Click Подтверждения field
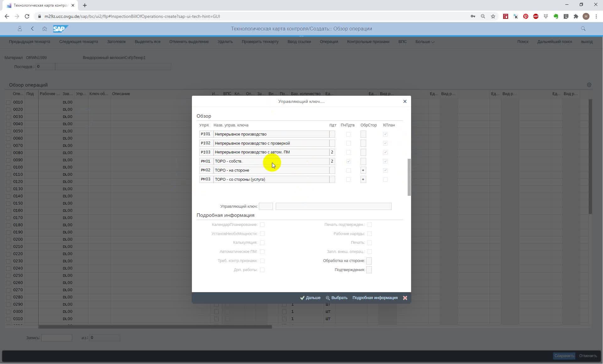Image resolution: width=603 pixels, height=364 pixels. [x=369, y=270]
